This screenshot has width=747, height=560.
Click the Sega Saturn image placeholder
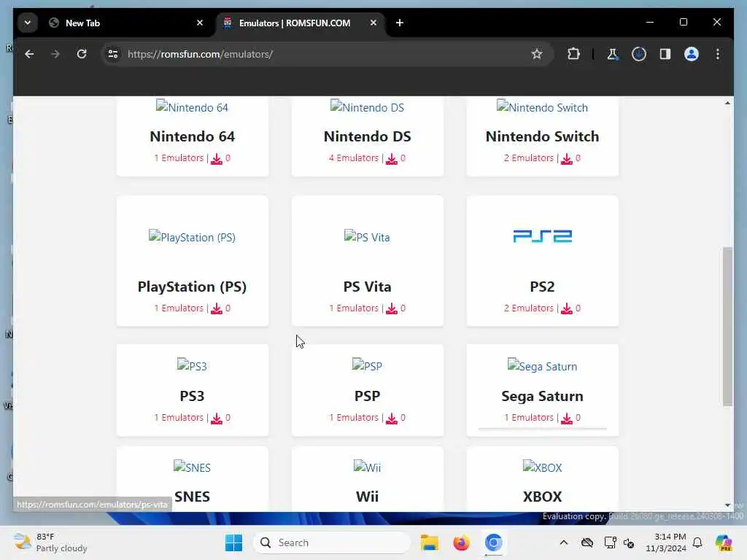tap(543, 366)
